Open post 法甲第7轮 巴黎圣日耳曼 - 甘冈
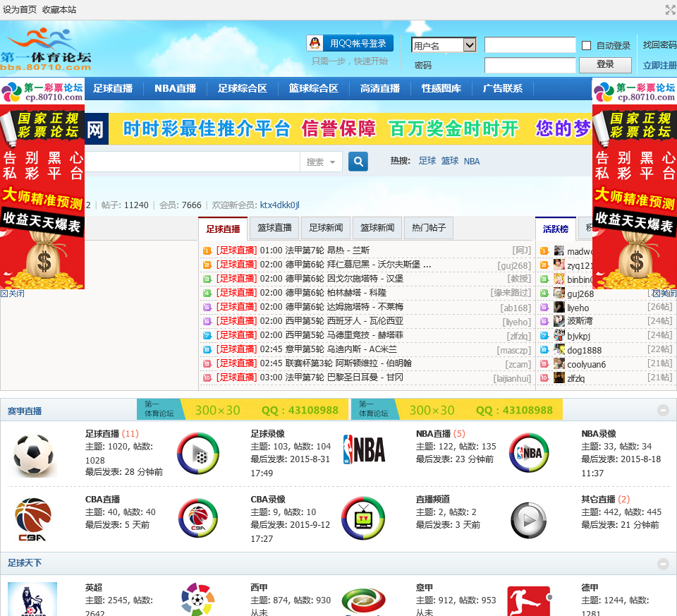The image size is (677, 616). pos(331,377)
